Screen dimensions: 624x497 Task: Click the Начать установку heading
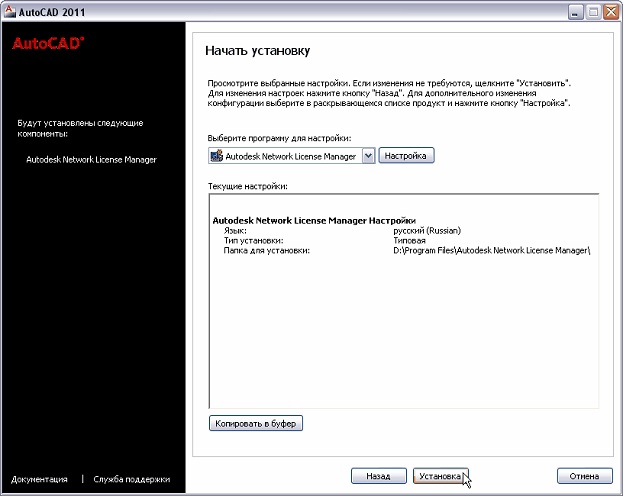click(257, 51)
